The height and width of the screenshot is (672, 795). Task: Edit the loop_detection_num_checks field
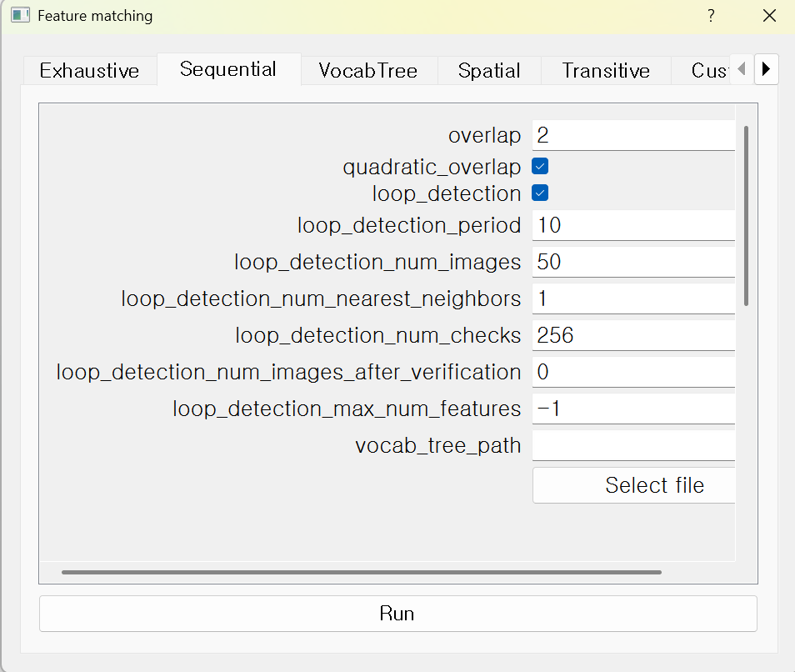coord(633,335)
